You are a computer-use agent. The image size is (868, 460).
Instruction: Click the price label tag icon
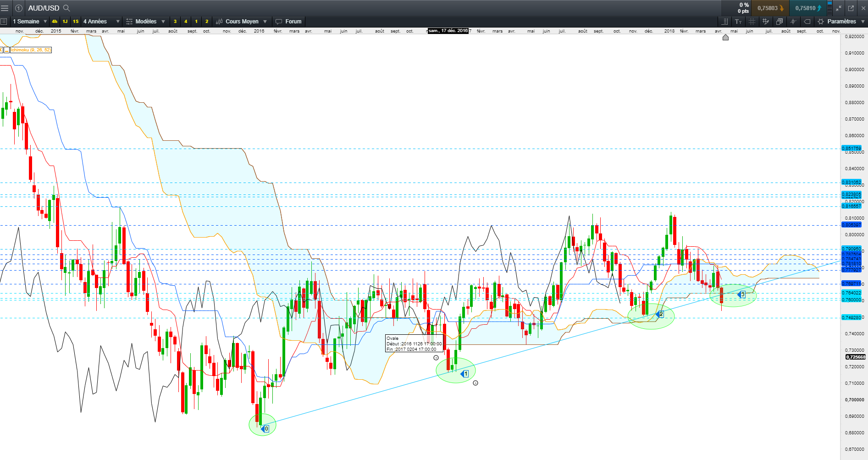pyautogui.click(x=807, y=22)
